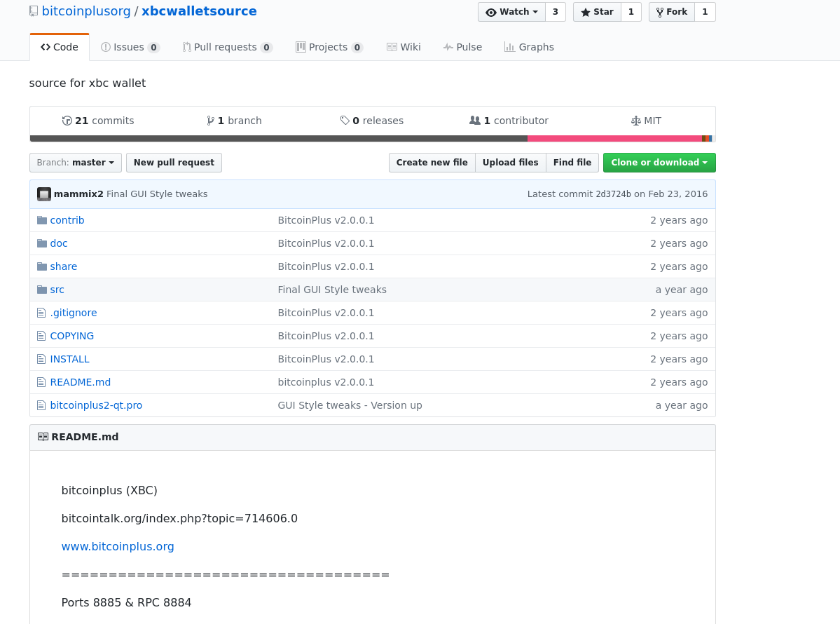Image resolution: width=840 pixels, height=624 pixels.
Task: Open the stargazers count 1
Action: click(x=631, y=12)
